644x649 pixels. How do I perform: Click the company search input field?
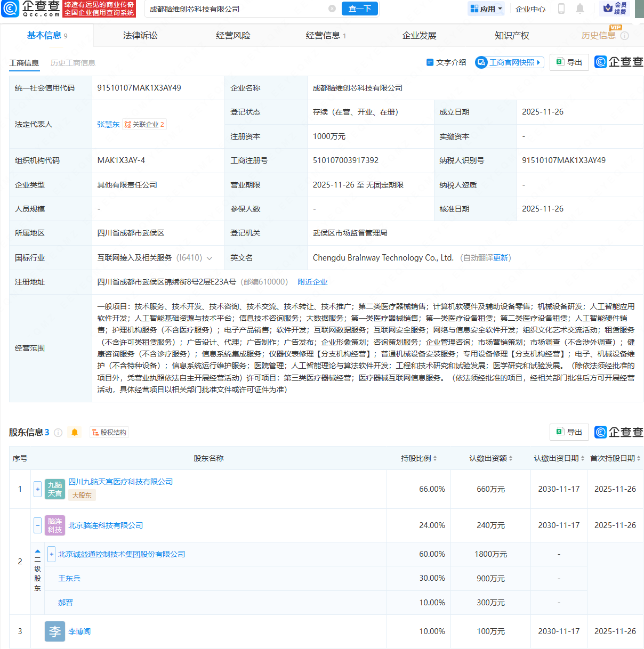(235, 9)
